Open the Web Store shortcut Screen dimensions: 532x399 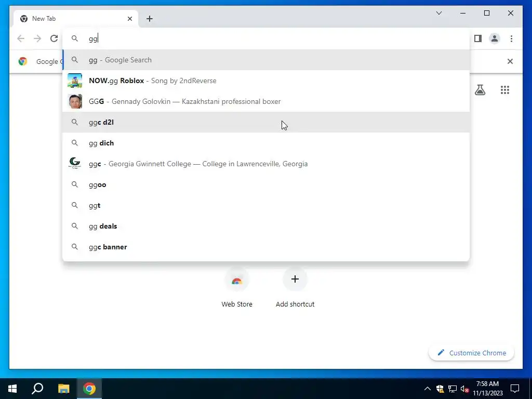(237, 288)
